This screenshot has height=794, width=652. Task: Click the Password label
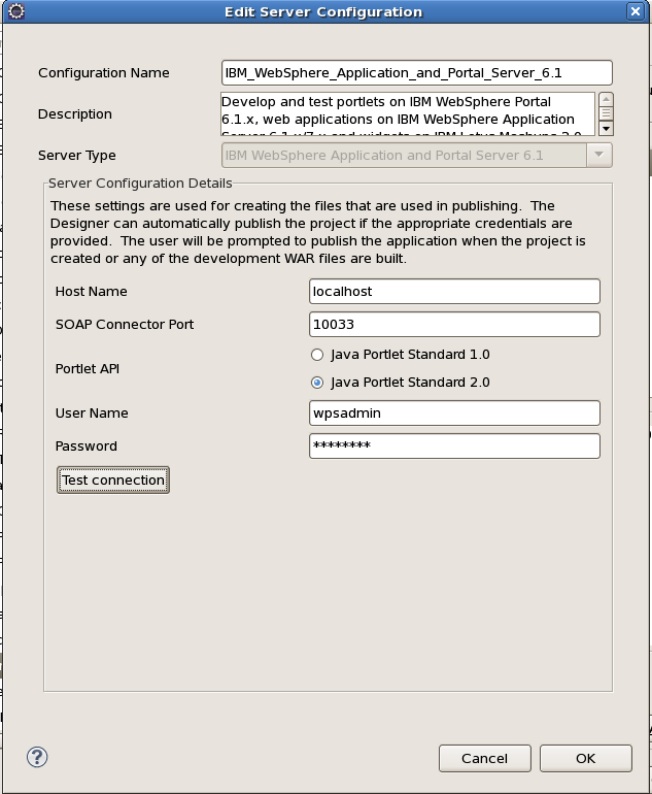(86, 446)
